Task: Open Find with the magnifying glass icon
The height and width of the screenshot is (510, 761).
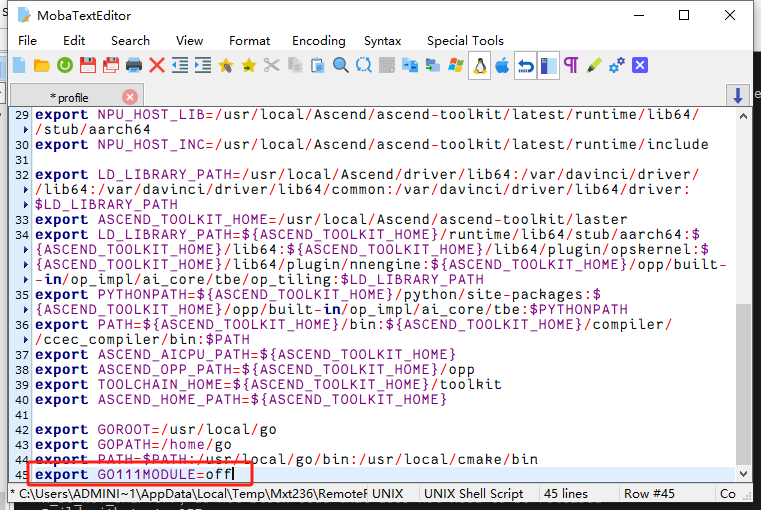Action: [x=341, y=66]
